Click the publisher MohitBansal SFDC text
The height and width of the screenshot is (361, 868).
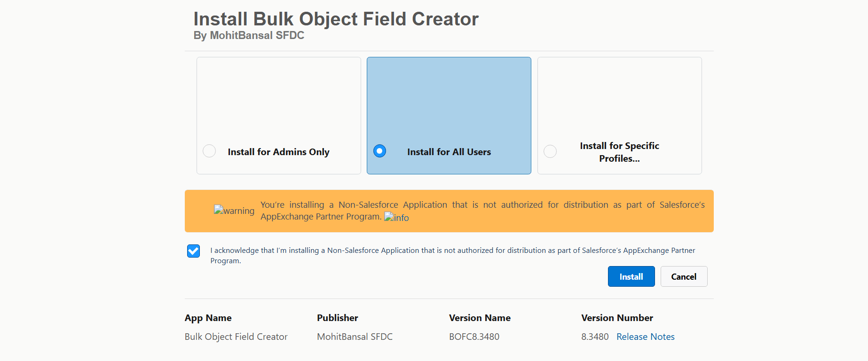coord(355,337)
